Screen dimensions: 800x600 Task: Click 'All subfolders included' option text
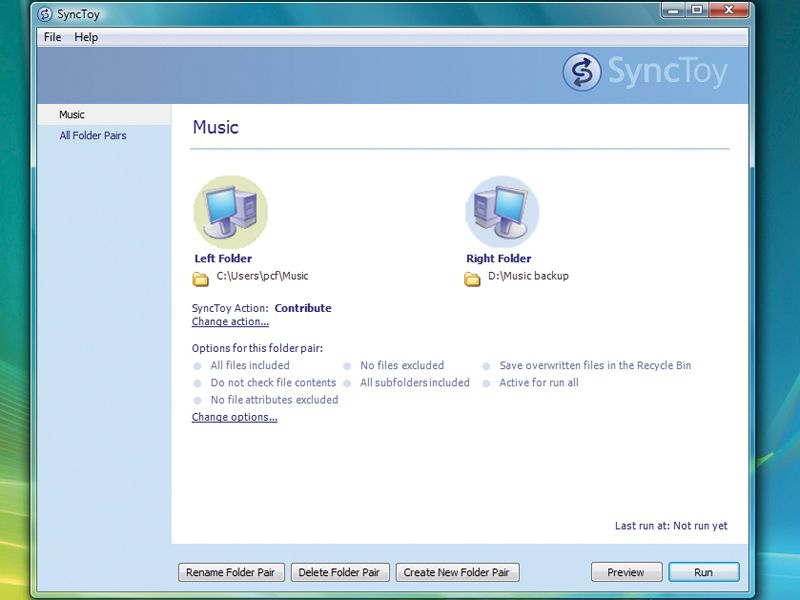click(415, 383)
